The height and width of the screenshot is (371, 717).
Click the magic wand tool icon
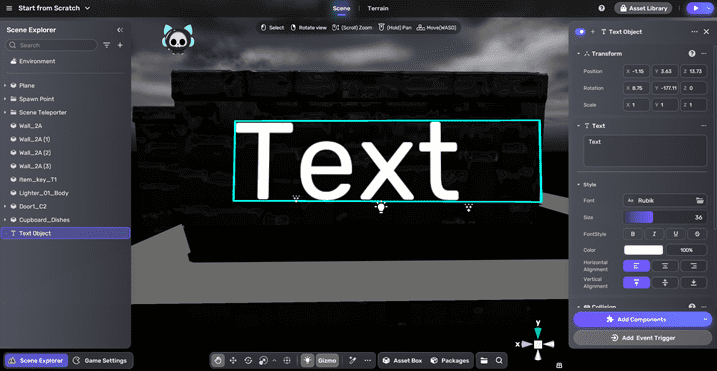353,360
